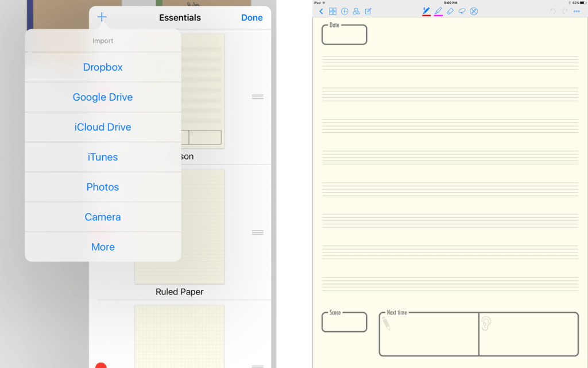This screenshot has height=368, width=588.
Task: Tap the Done button in Essentials
Action: pos(252,17)
